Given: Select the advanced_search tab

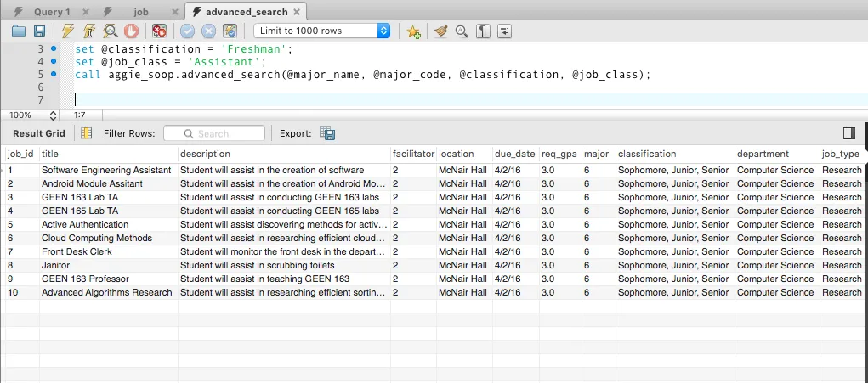Looking at the screenshot, I should point(247,12).
